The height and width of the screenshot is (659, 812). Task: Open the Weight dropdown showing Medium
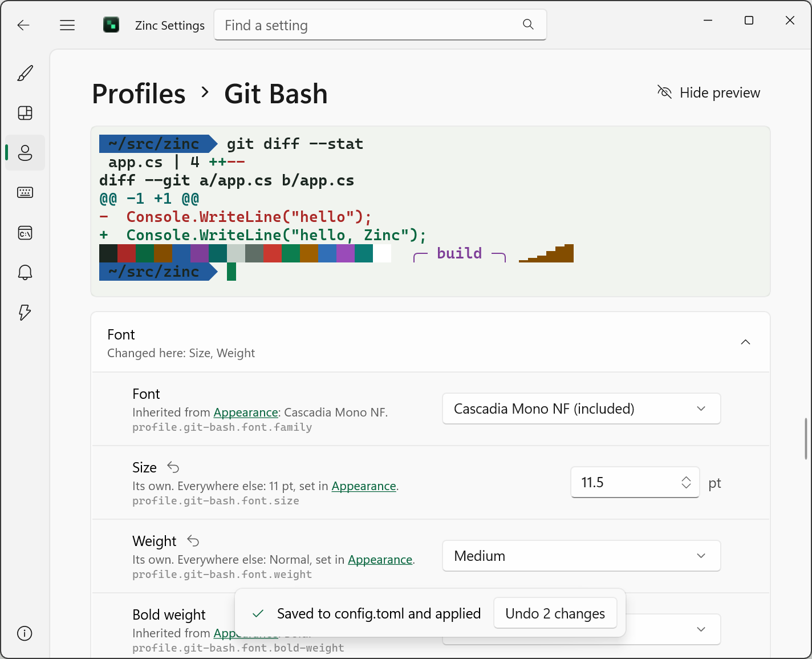[582, 556]
